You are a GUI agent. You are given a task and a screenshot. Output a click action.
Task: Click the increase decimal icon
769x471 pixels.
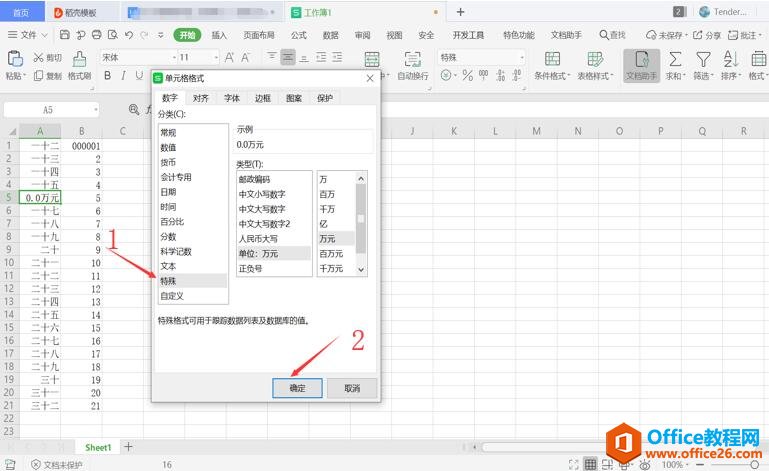point(500,76)
